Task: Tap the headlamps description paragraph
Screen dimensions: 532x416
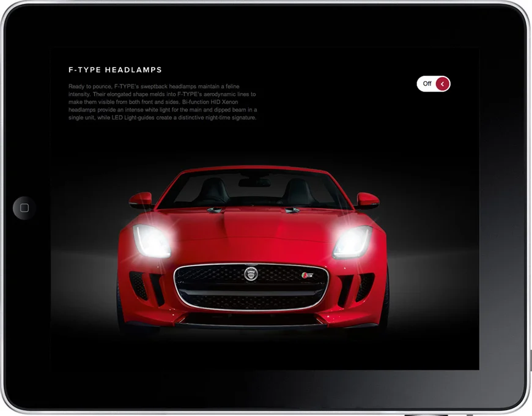Action: (163, 102)
